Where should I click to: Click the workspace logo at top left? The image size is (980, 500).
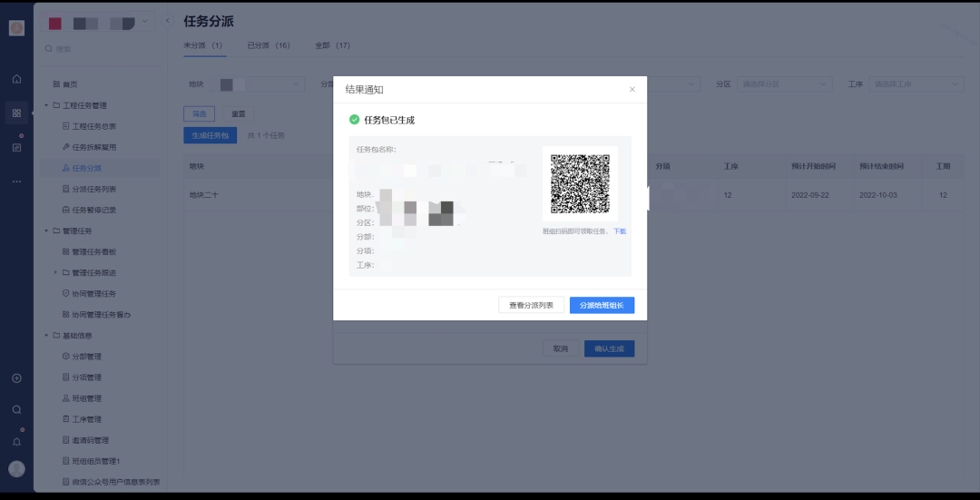point(17,27)
